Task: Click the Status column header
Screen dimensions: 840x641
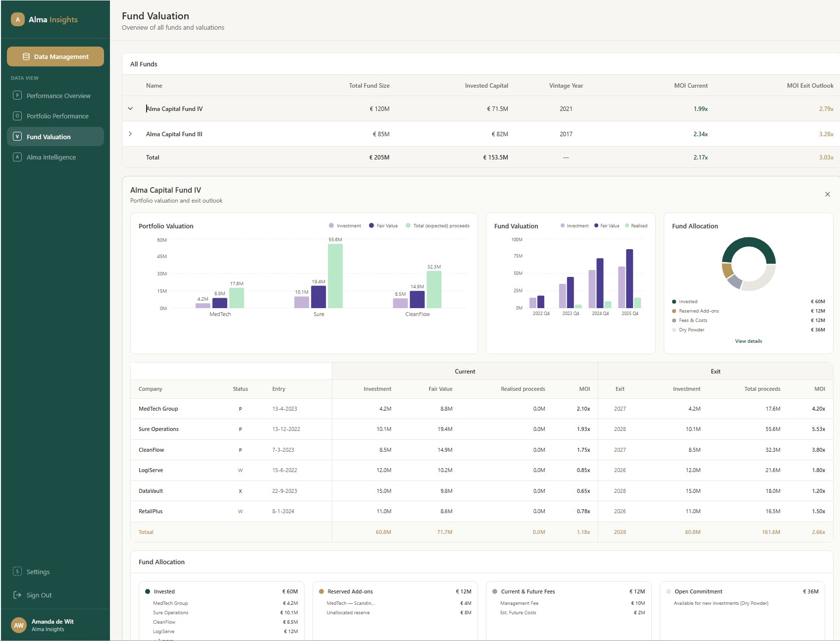Action: pos(240,389)
